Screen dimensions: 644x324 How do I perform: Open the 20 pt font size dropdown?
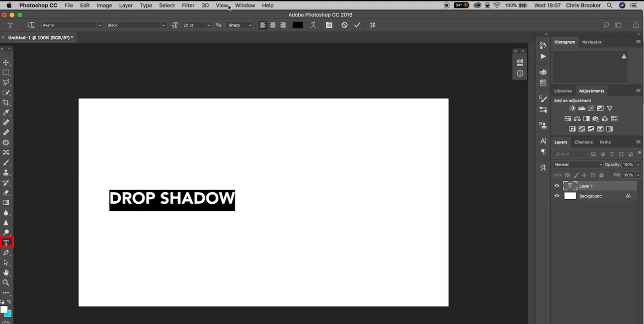[196, 25]
